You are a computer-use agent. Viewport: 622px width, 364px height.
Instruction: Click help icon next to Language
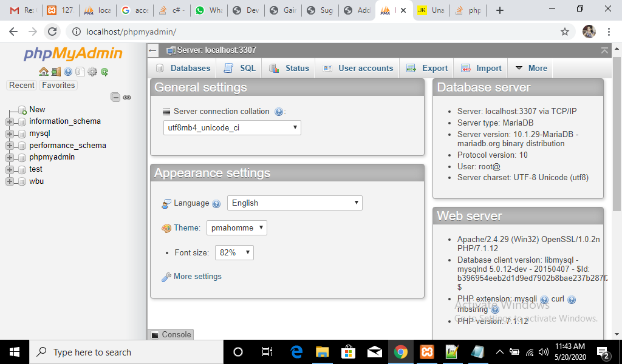[216, 204]
